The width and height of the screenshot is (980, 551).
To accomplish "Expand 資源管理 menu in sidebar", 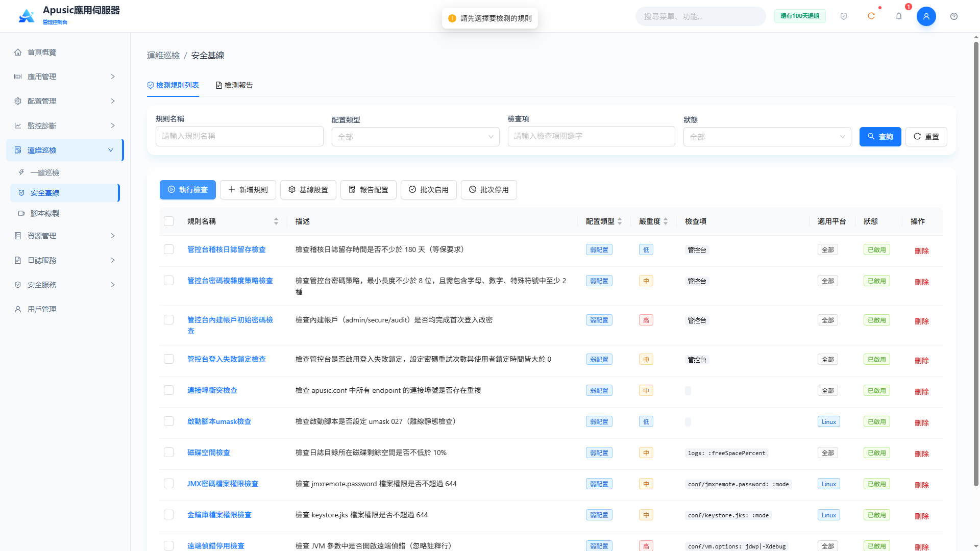I will coord(64,236).
